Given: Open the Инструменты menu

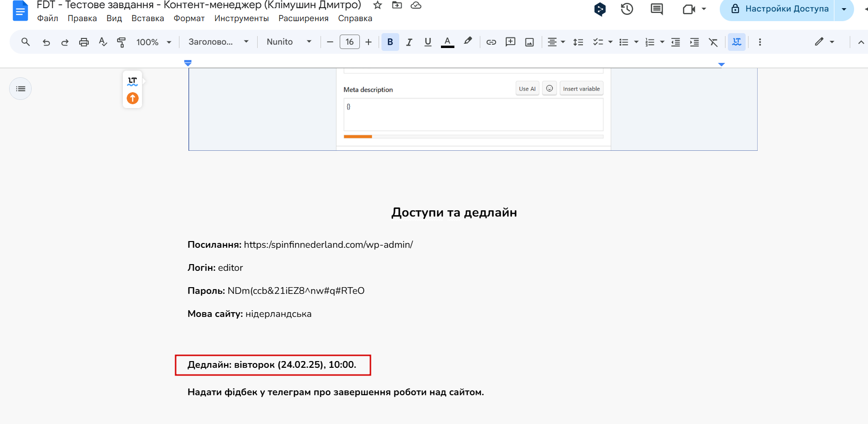Looking at the screenshot, I should pos(241,18).
